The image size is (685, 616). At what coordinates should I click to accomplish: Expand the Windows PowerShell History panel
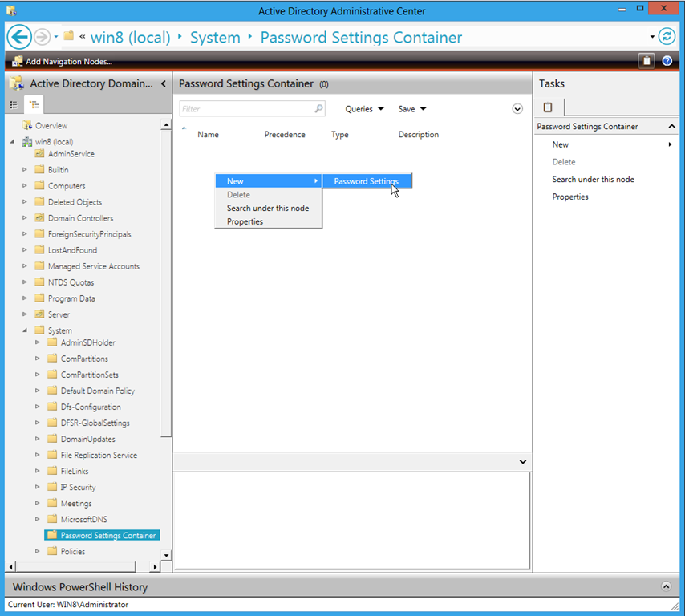[x=666, y=586]
